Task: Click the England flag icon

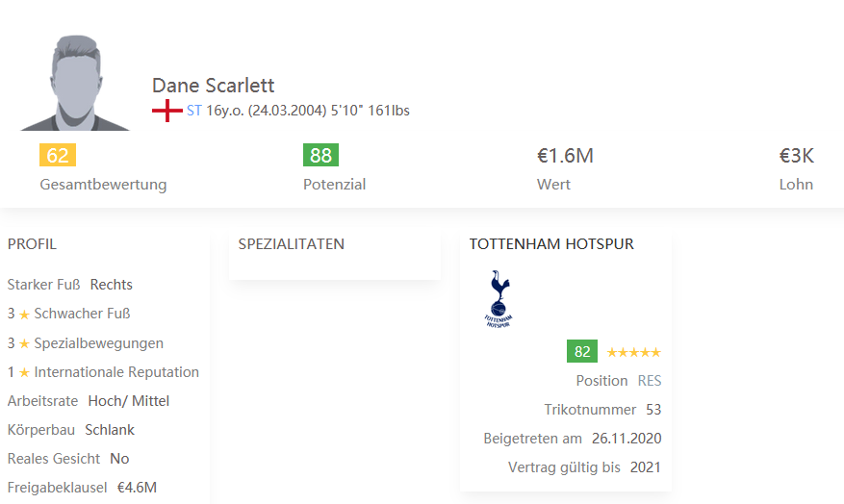Action: tap(166, 111)
